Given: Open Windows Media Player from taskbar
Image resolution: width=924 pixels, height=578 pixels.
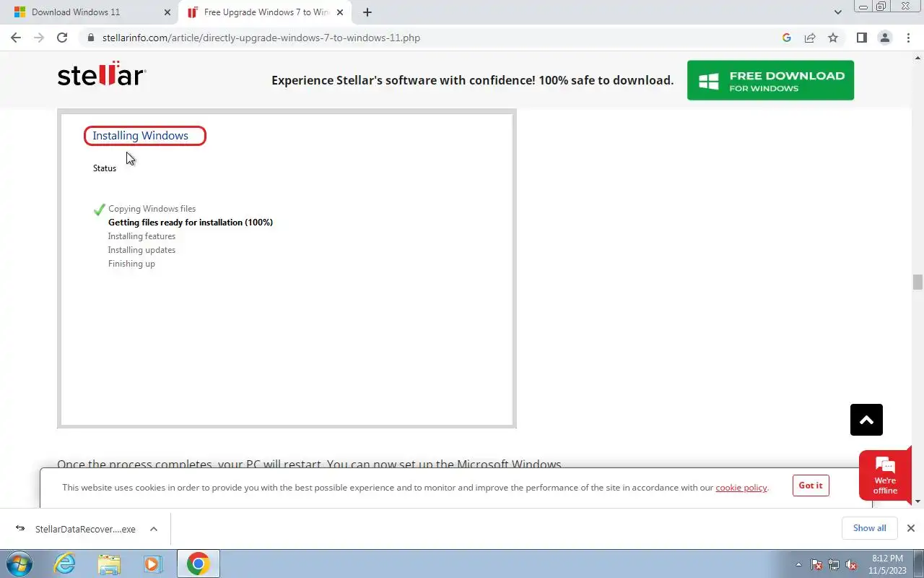Looking at the screenshot, I should click(152, 564).
